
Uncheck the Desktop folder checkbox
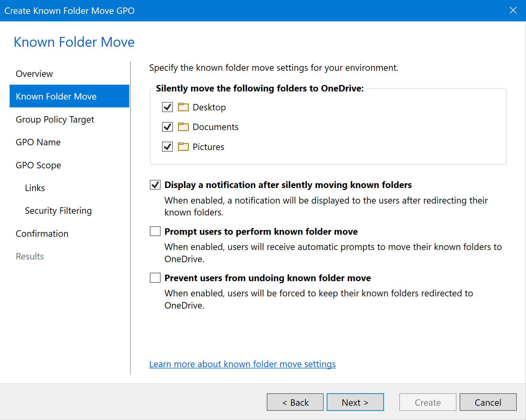(x=167, y=107)
